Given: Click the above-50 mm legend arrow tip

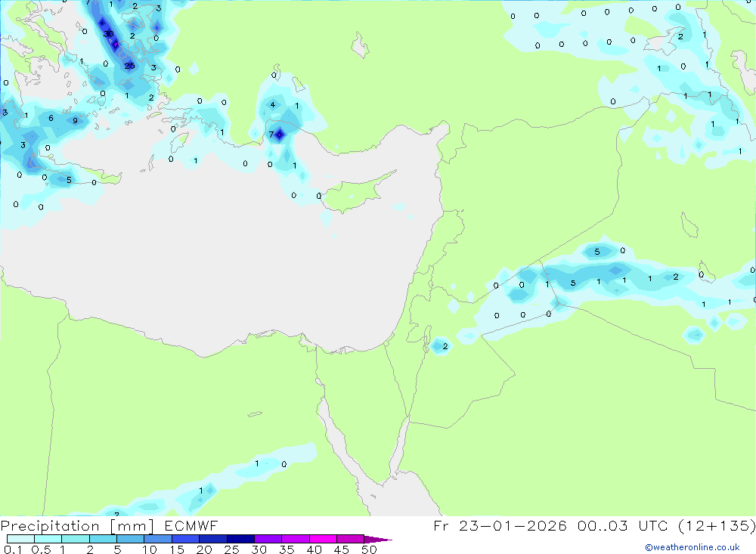Looking at the screenshot, I should 379,539.
